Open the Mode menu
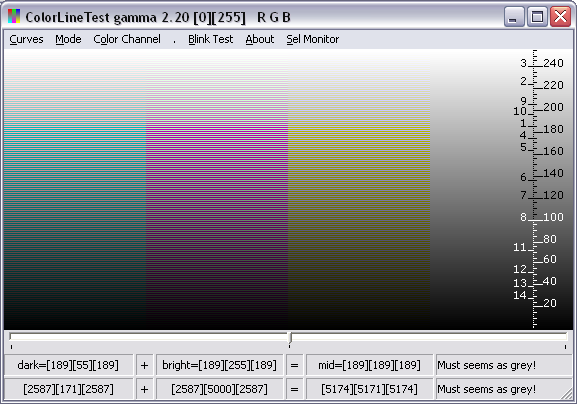Viewport: 577px width, 404px height. pos(68,39)
